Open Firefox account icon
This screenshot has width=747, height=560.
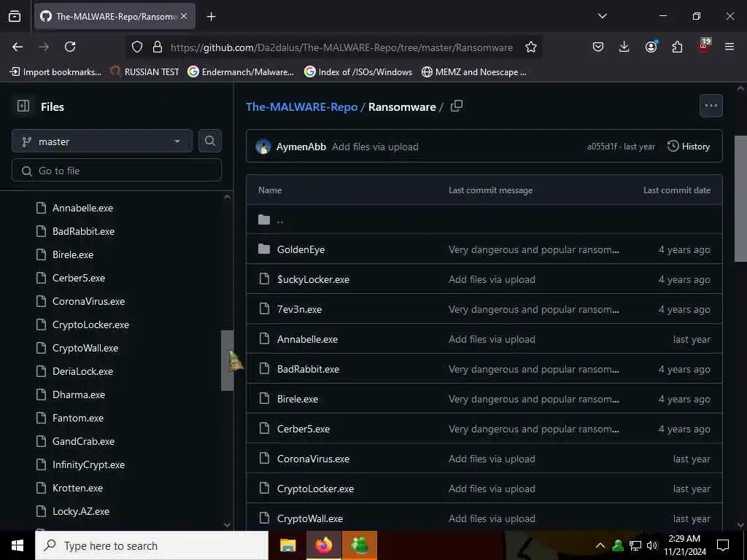coord(651,47)
